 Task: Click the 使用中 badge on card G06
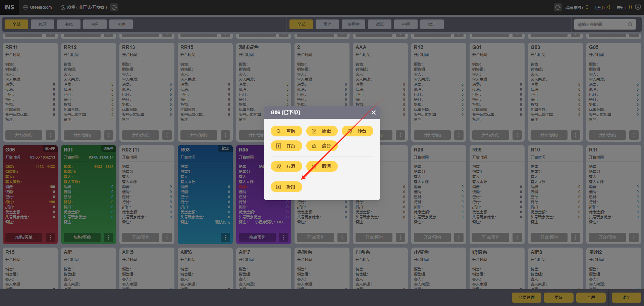[50, 148]
